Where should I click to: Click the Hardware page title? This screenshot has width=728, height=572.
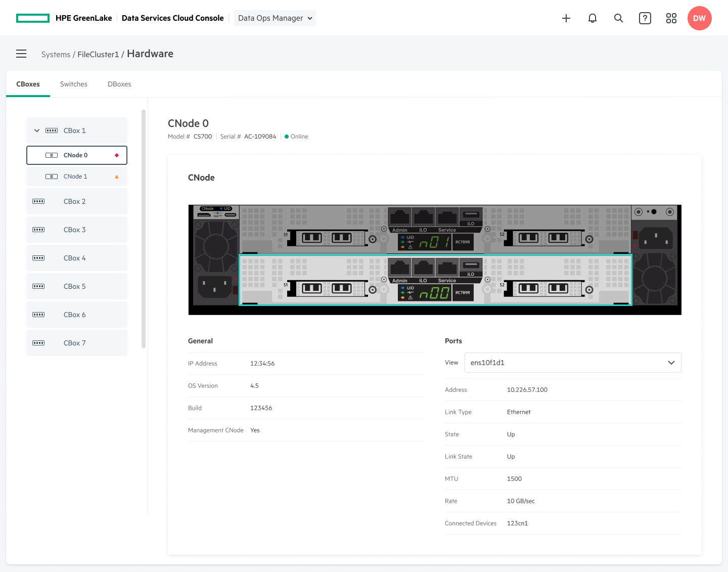[x=150, y=54]
